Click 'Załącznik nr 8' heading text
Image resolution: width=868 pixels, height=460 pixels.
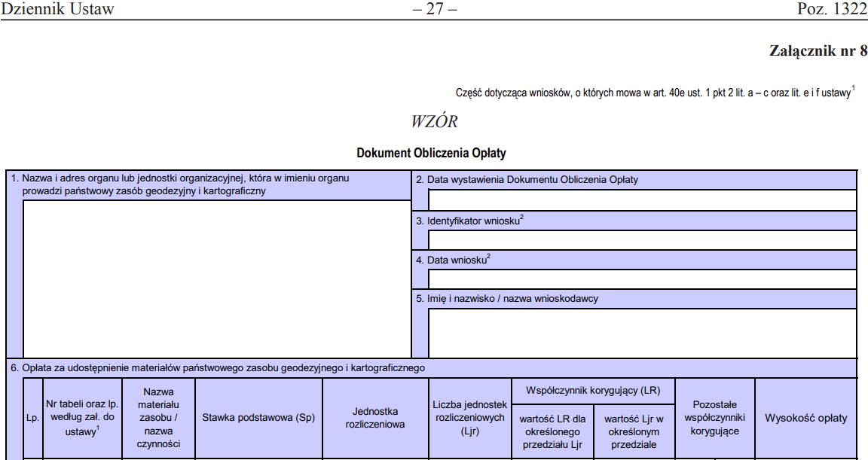(818, 51)
